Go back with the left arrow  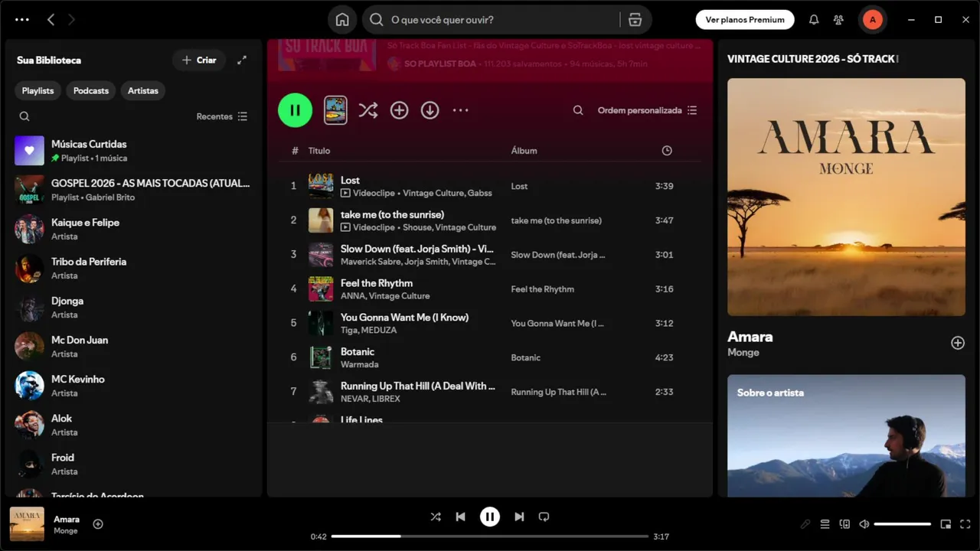pyautogui.click(x=51, y=20)
